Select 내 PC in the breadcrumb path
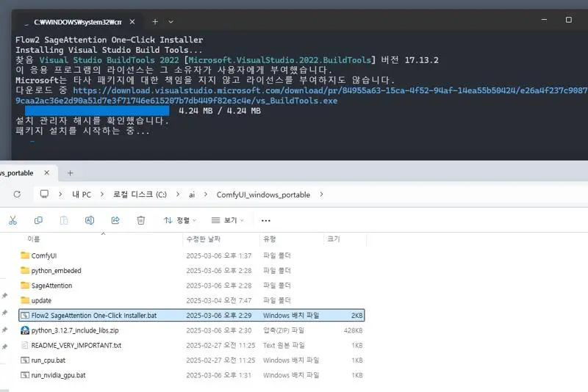The height and width of the screenshot is (392, 588). [x=82, y=195]
